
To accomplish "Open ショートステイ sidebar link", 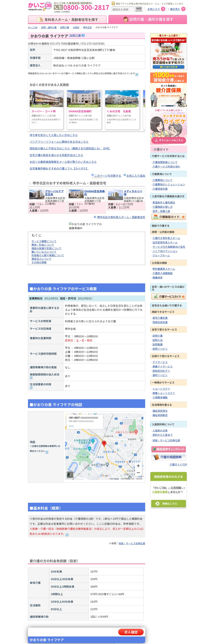I will coord(161,389).
